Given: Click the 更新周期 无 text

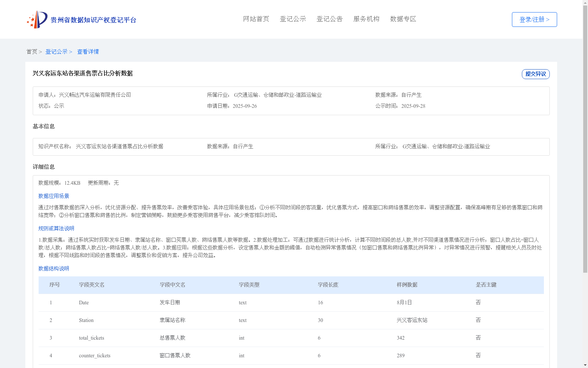Looking at the screenshot, I should 103,183.
